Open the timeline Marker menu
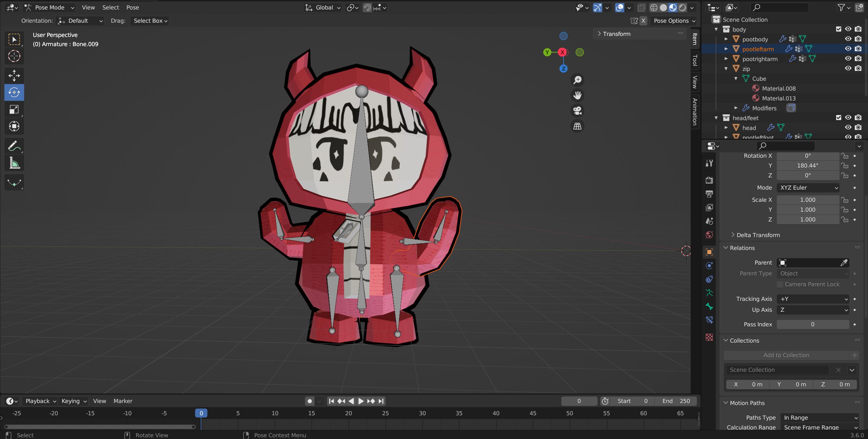Image resolution: width=868 pixels, height=439 pixels. coord(123,401)
